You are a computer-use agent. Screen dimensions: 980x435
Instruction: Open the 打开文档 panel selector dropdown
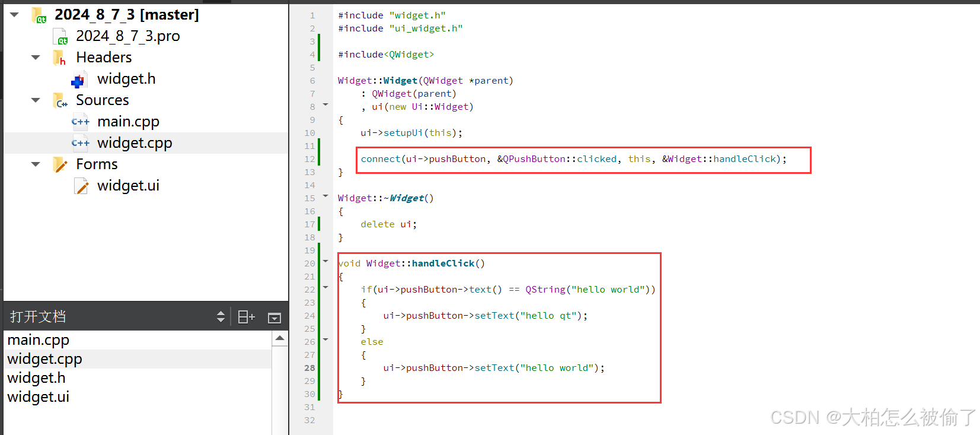221,317
